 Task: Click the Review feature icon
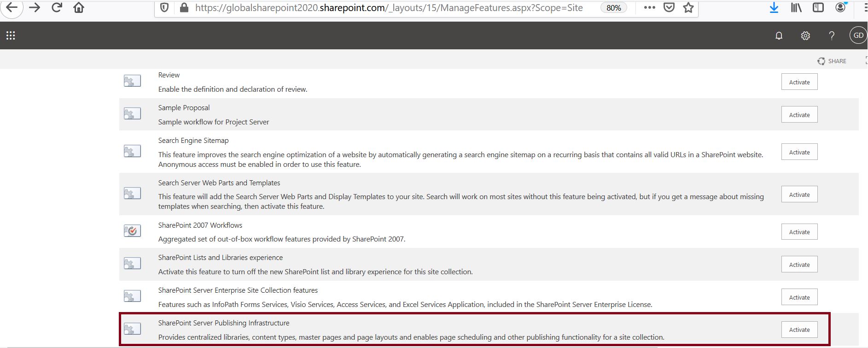pos(132,81)
